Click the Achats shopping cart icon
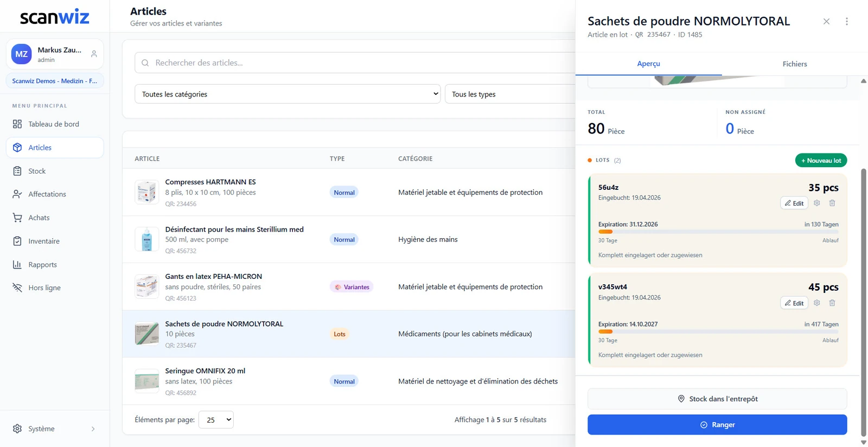Screen dimensions: 868x447 [x=17, y=218]
